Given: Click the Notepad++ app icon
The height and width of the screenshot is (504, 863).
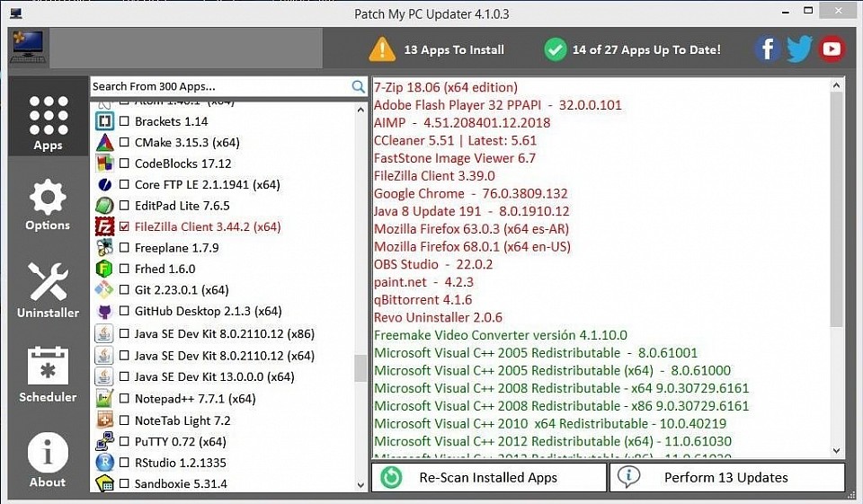Looking at the screenshot, I should coord(104,399).
